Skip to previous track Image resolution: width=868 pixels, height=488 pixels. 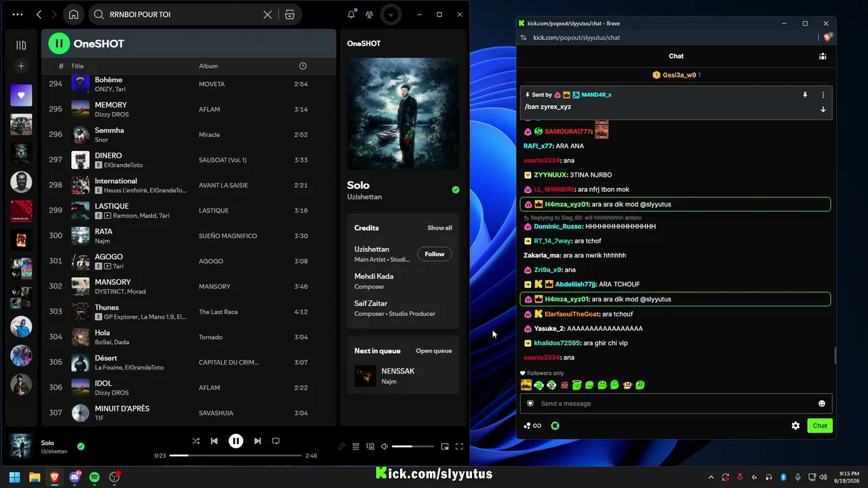click(214, 441)
